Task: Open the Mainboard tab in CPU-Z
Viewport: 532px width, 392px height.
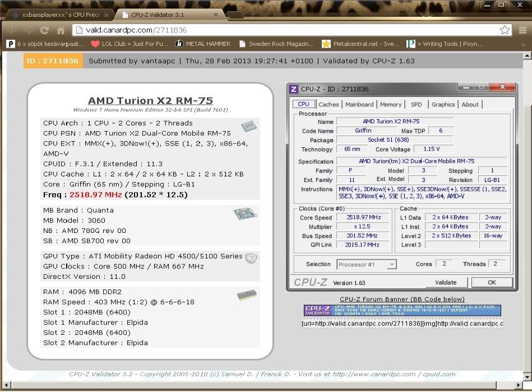Action: 359,104
